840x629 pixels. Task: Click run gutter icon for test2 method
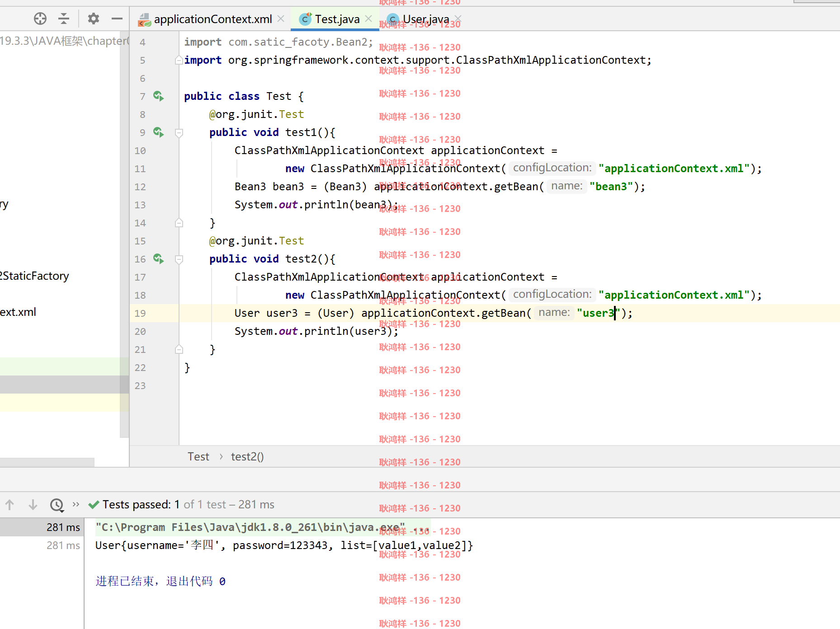tap(158, 258)
